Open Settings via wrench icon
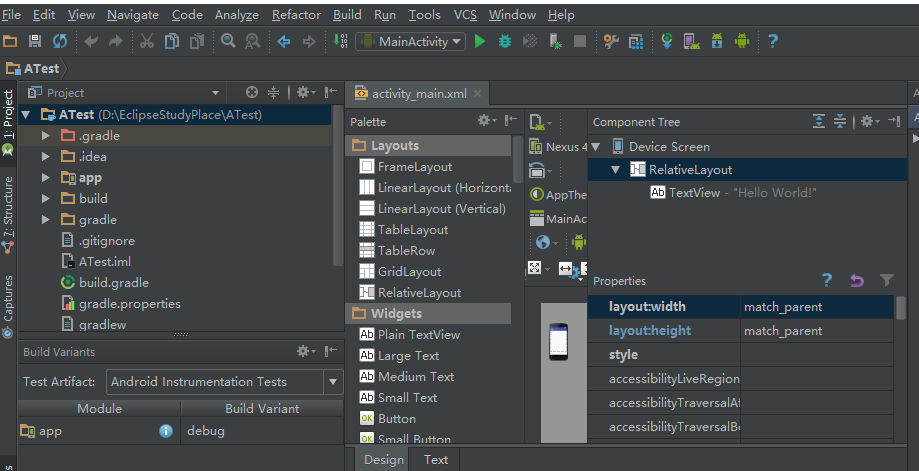 pyautogui.click(x=611, y=41)
